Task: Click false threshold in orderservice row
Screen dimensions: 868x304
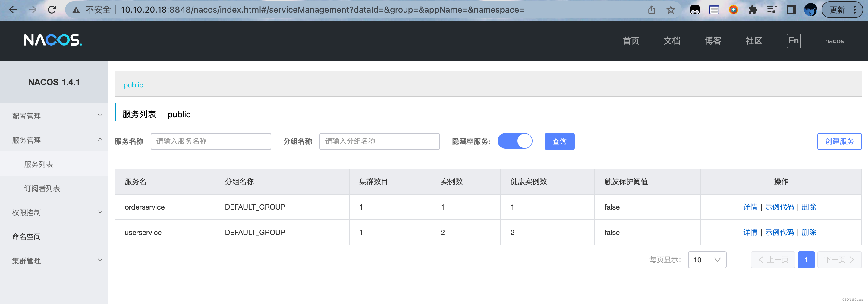Action: [x=612, y=207]
